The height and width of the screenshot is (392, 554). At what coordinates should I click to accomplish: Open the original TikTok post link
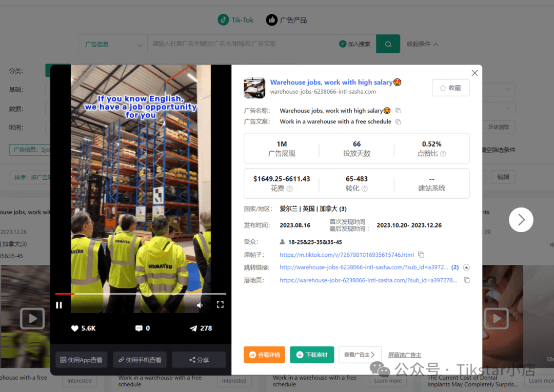tap(347, 255)
